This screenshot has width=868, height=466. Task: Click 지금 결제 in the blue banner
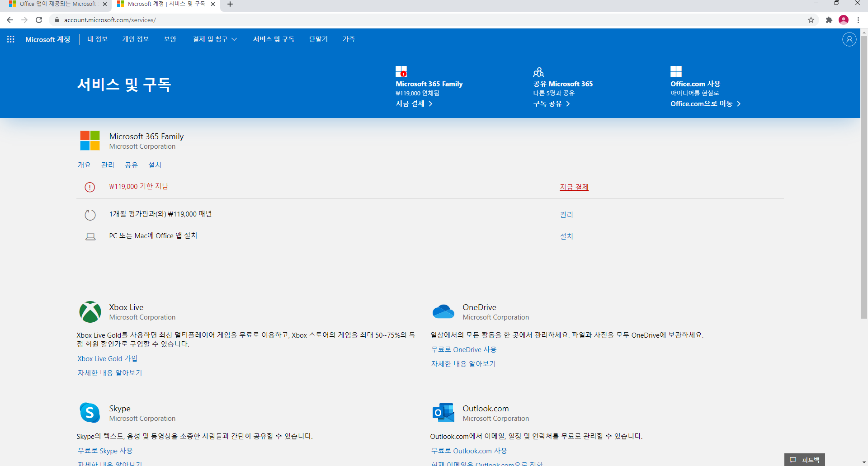[x=414, y=104]
